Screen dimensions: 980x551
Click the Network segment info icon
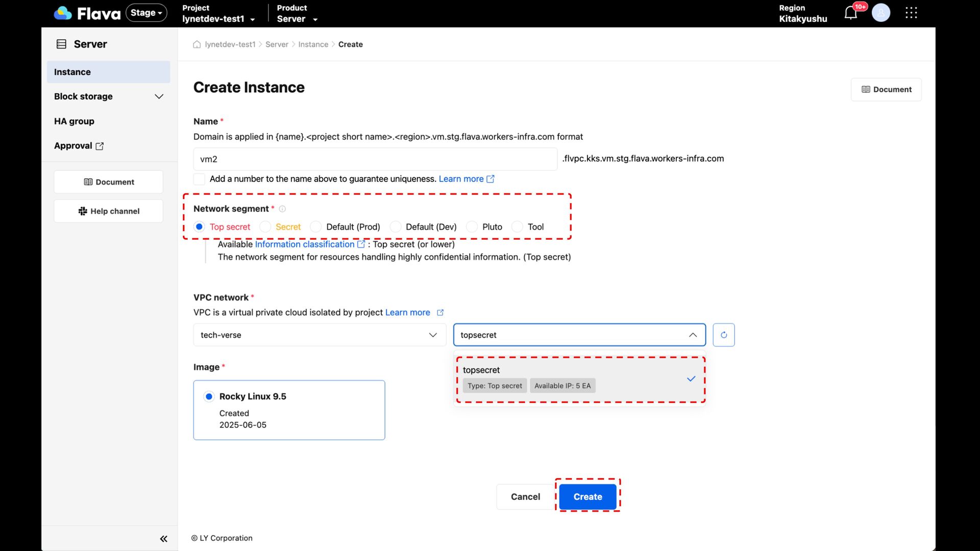point(282,209)
